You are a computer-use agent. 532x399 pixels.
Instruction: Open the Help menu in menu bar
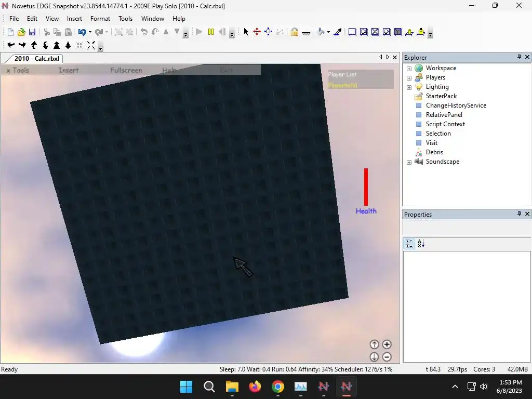point(179,19)
